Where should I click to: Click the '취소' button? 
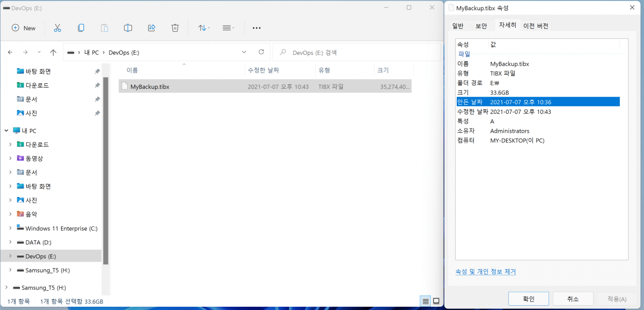tap(573, 299)
